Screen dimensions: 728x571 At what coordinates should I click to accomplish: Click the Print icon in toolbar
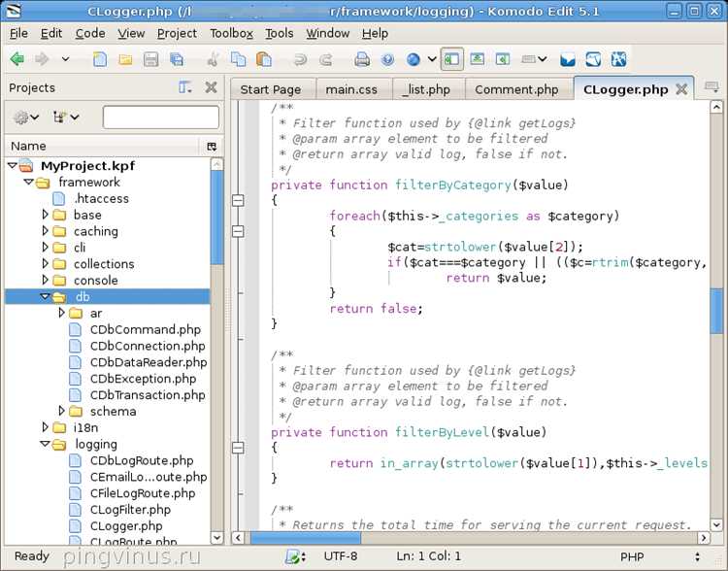362,59
